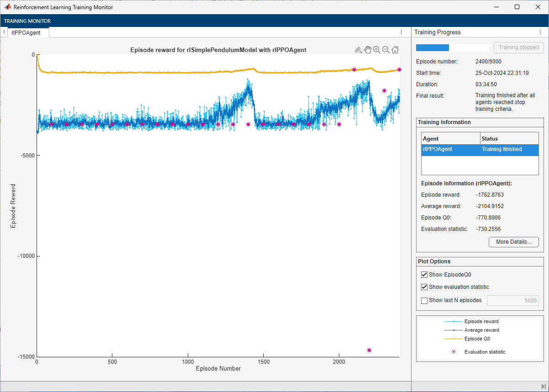Image resolution: width=549 pixels, height=392 pixels.
Task: Activate the Zoom Out magnifier
Action: 386,50
